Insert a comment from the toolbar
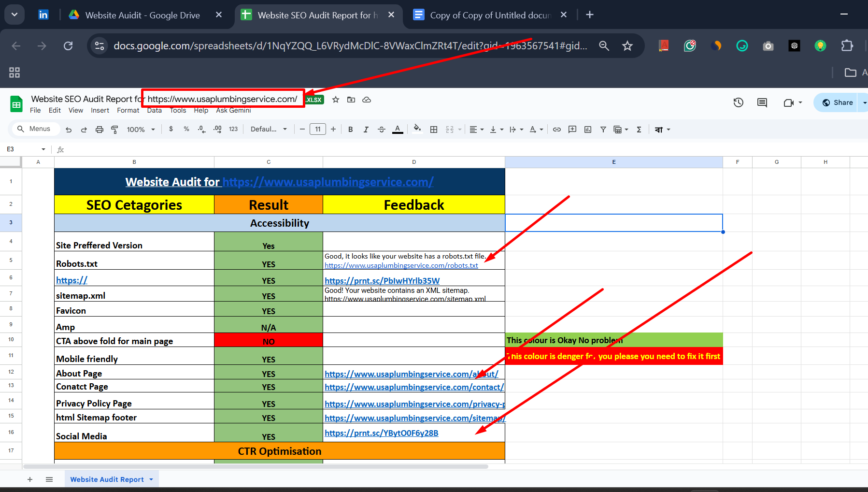This screenshot has width=868, height=492. [572, 129]
